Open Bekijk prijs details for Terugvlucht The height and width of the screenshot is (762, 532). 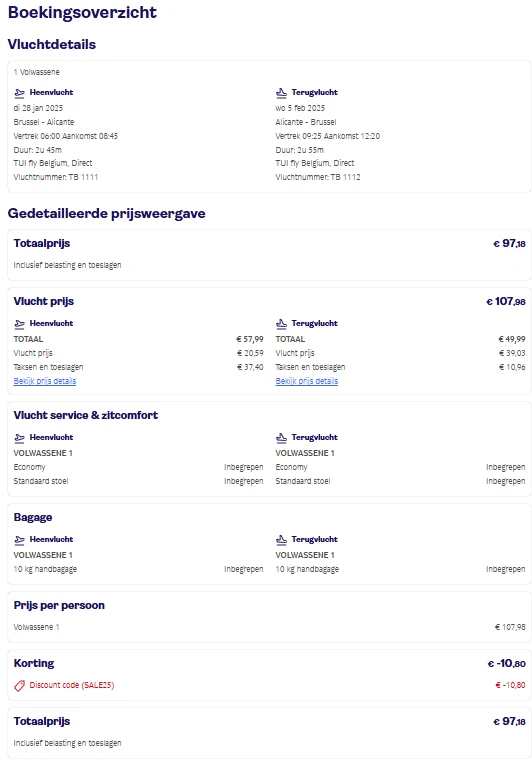pos(307,381)
